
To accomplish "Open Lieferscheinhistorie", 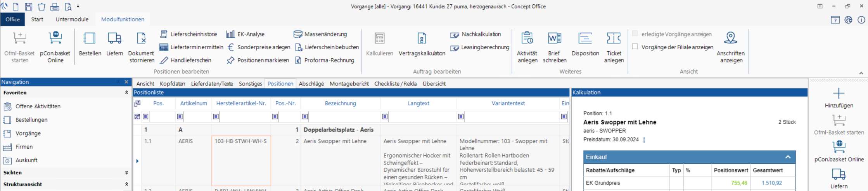I will (189, 34).
